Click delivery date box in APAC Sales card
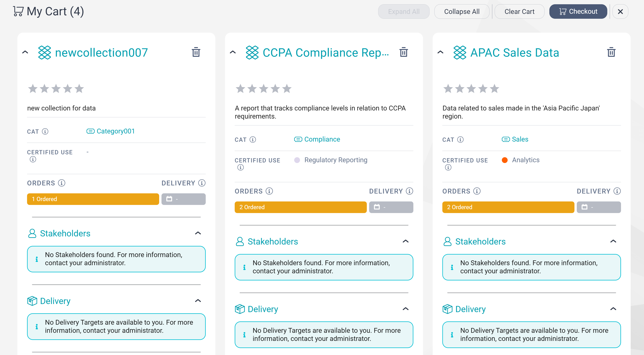Image resolution: width=644 pixels, height=355 pixels. [599, 207]
